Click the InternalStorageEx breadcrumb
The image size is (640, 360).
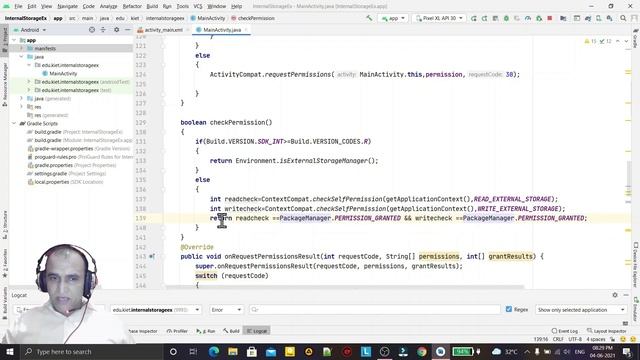[26, 18]
